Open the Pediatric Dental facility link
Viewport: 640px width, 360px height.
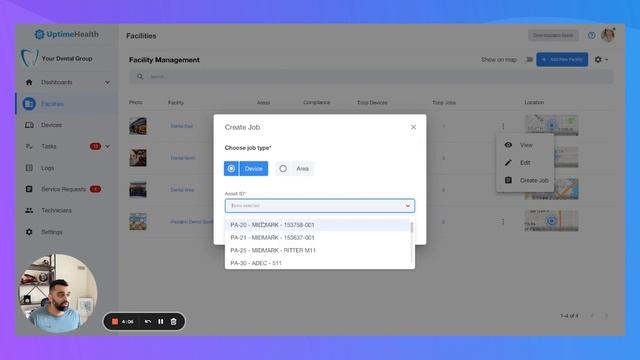pos(191,222)
